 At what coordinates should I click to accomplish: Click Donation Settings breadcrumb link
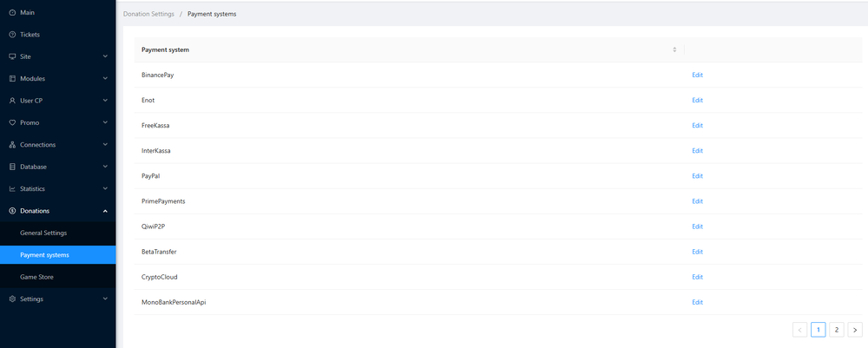[148, 14]
